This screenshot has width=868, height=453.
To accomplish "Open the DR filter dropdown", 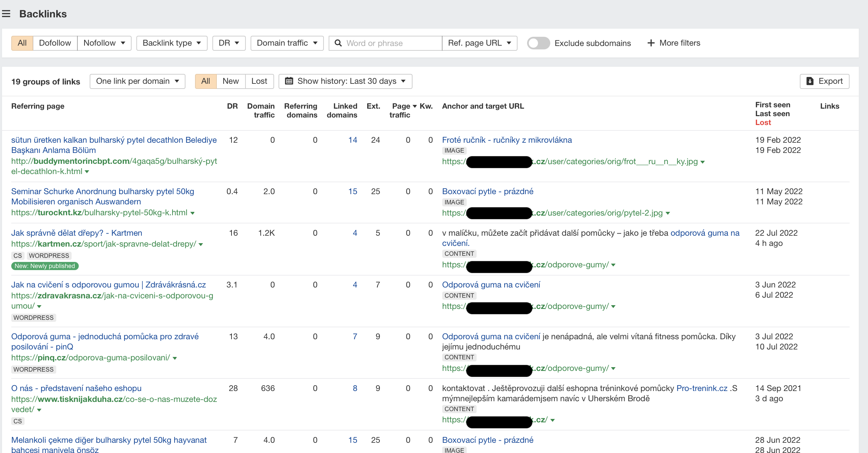I will click(229, 43).
